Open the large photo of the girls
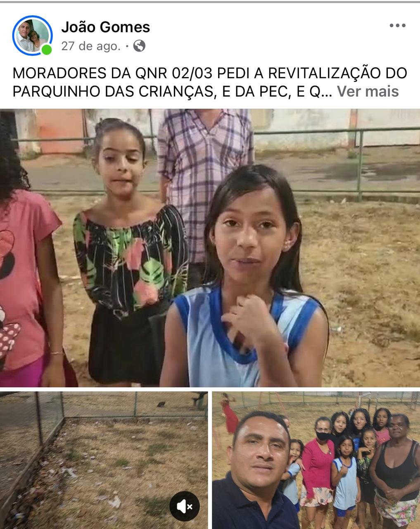This screenshot has height=529, width=420. tap(210, 248)
